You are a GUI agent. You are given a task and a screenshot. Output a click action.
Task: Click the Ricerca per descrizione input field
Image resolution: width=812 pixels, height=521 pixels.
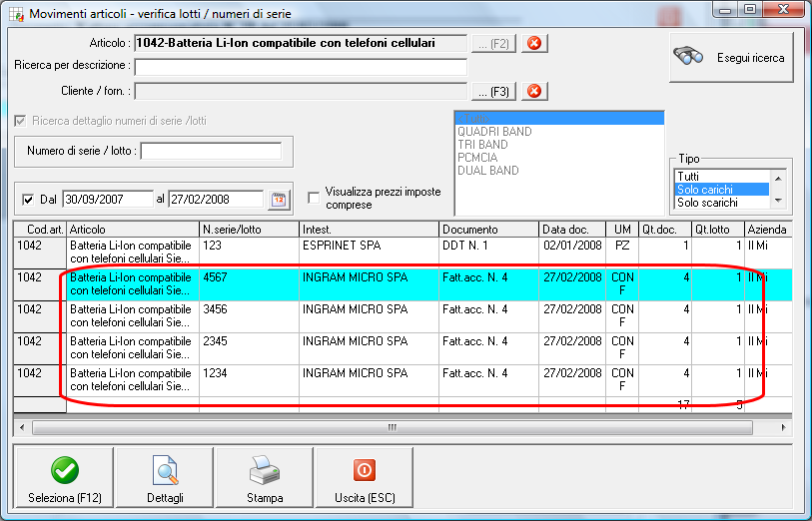point(301,67)
